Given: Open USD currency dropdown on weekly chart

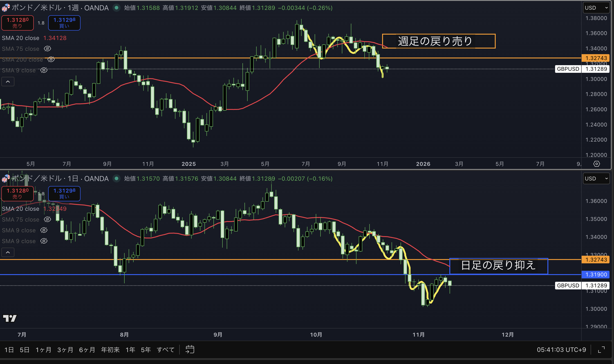Looking at the screenshot, I should pyautogui.click(x=596, y=8).
